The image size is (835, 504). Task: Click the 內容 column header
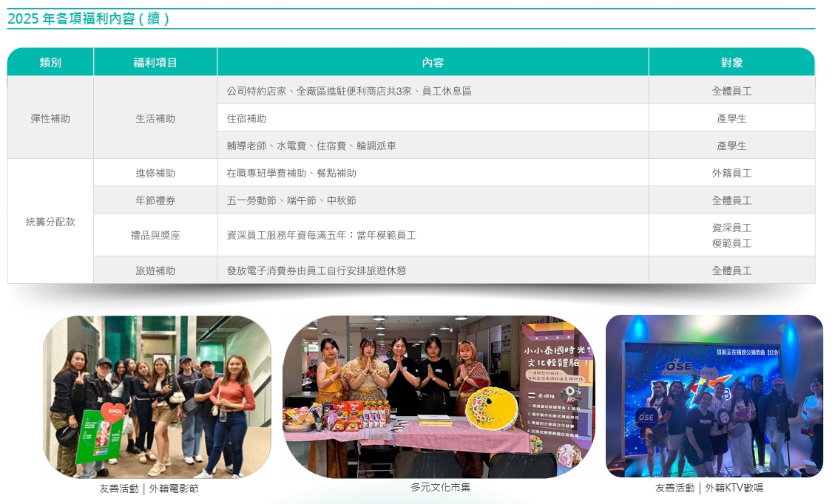pyautogui.click(x=433, y=63)
